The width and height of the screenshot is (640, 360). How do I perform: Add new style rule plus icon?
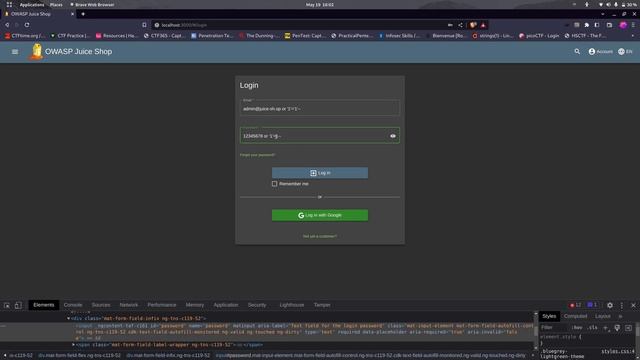click(x=606, y=328)
